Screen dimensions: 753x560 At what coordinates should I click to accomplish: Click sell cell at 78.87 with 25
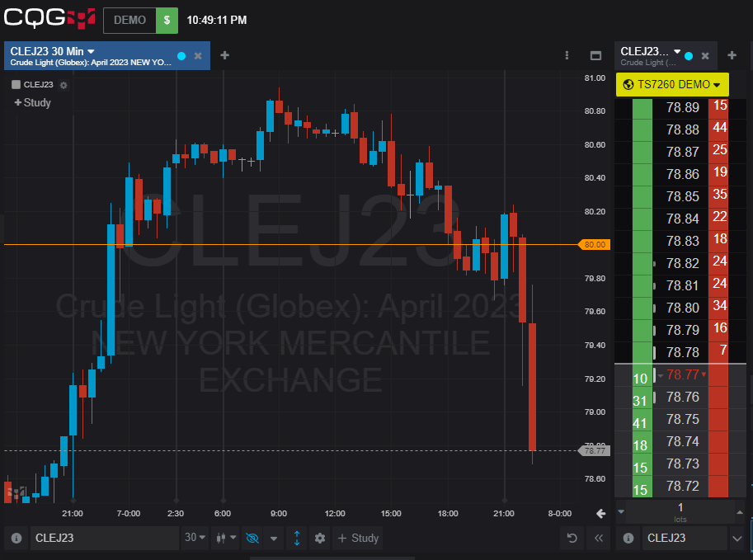coord(718,151)
